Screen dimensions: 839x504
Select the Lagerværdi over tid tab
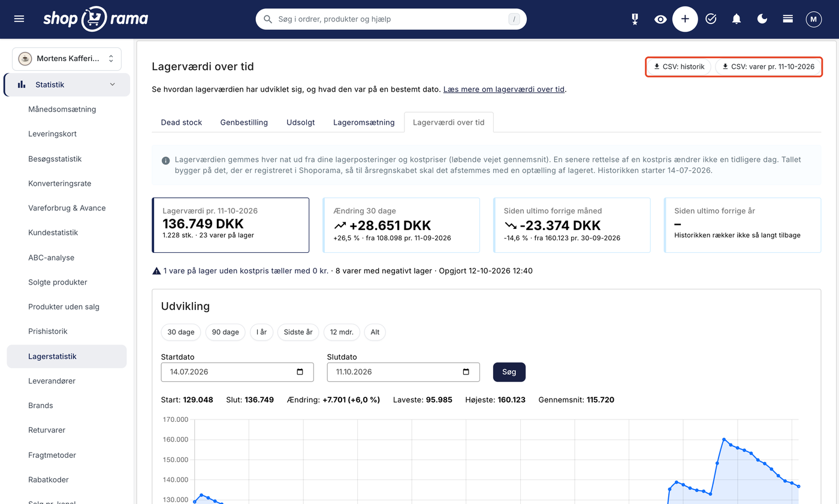tap(449, 122)
